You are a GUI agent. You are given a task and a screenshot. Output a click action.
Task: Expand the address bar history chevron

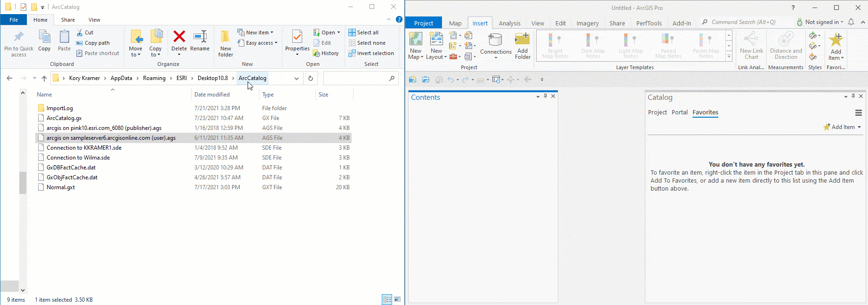click(297, 78)
